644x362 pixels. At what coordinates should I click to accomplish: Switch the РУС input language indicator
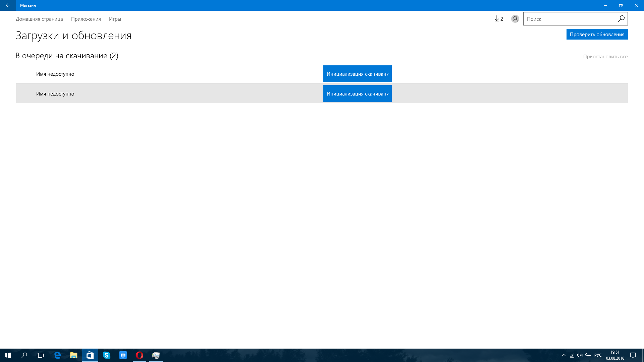coord(598,355)
